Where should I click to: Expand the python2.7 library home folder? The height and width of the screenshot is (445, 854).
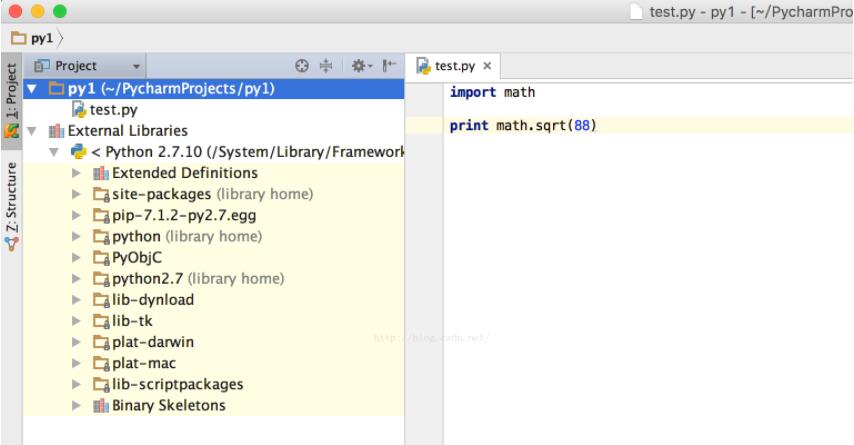click(76, 279)
